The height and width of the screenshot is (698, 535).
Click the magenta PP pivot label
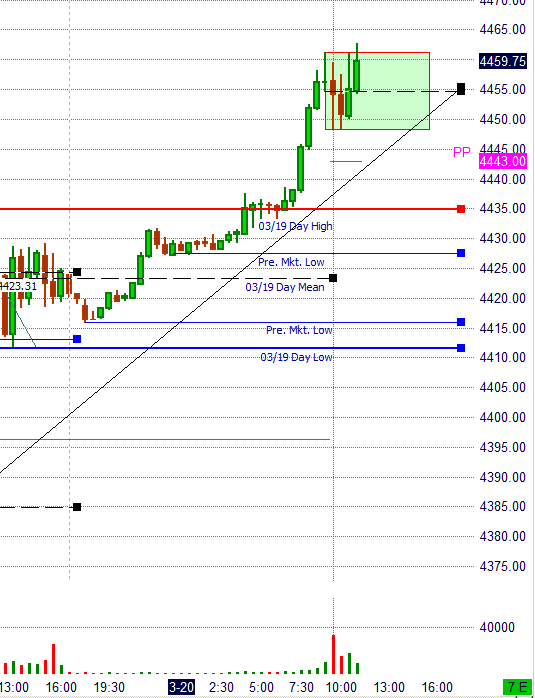(x=462, y=152)
